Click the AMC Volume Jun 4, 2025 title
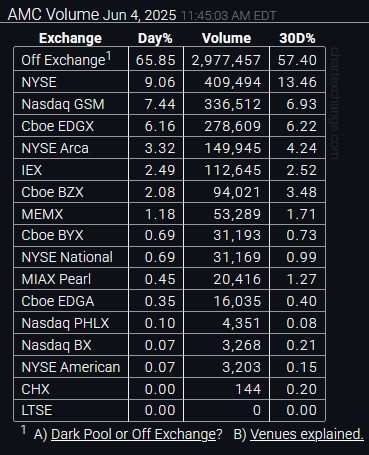 (92, 15)
